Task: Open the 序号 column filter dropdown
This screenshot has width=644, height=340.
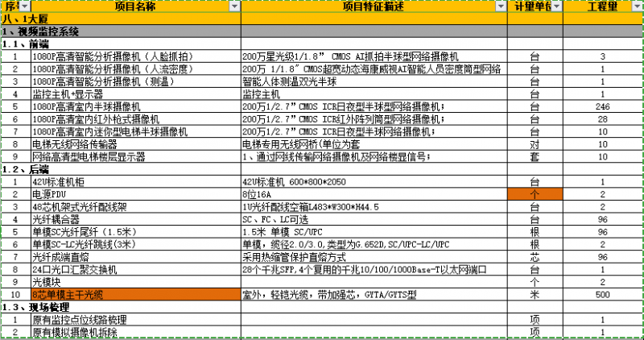Action: point(24,6)
